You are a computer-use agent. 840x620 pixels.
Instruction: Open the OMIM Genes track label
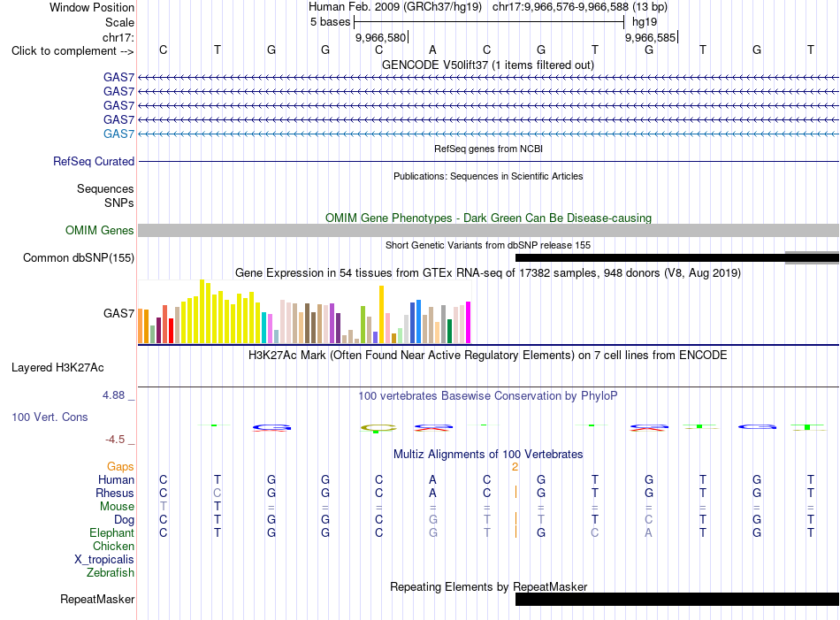tap(100, 231)
